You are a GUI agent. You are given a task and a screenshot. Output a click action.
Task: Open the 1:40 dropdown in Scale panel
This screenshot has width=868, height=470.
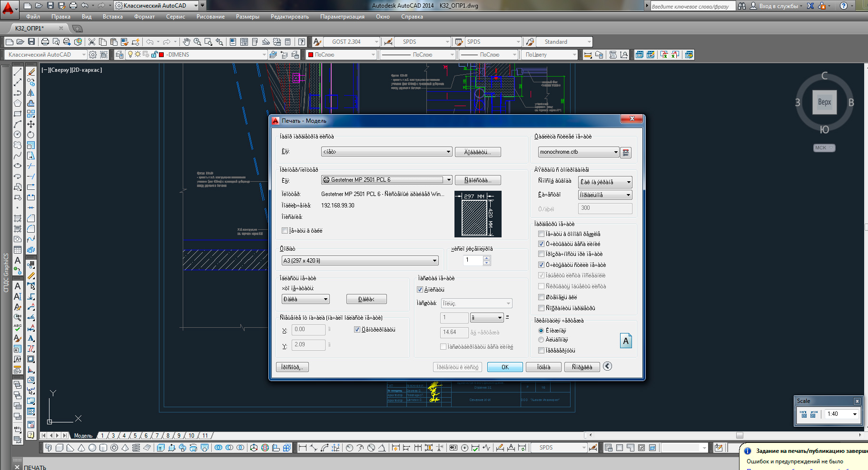point(842,414)
